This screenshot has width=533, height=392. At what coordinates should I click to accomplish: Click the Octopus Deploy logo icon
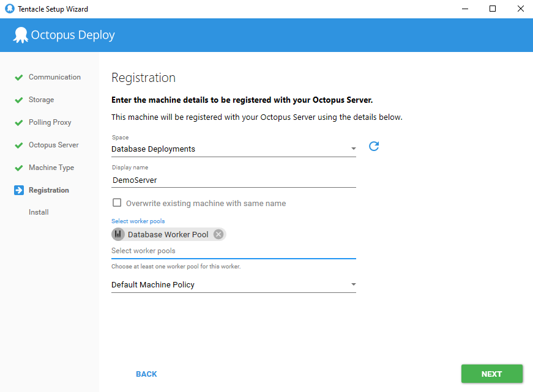(21, 35)
